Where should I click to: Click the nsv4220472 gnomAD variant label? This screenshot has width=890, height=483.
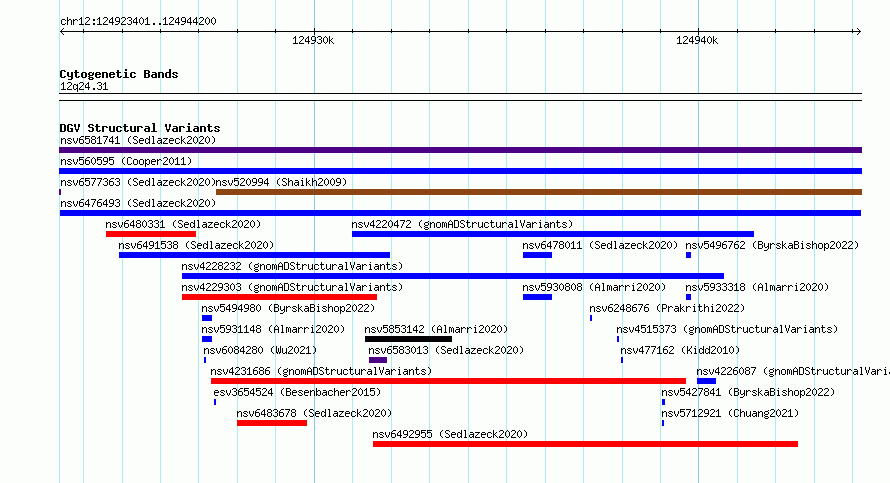(x=462, y=224)
